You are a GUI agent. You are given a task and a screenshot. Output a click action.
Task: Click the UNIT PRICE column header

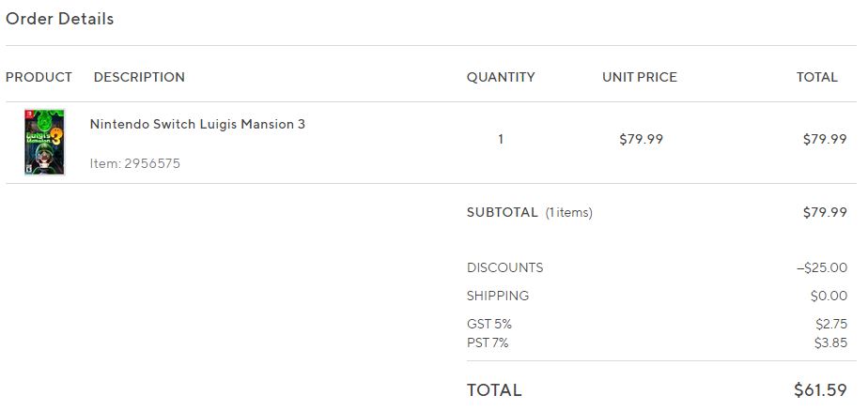[x=640, y=77]
